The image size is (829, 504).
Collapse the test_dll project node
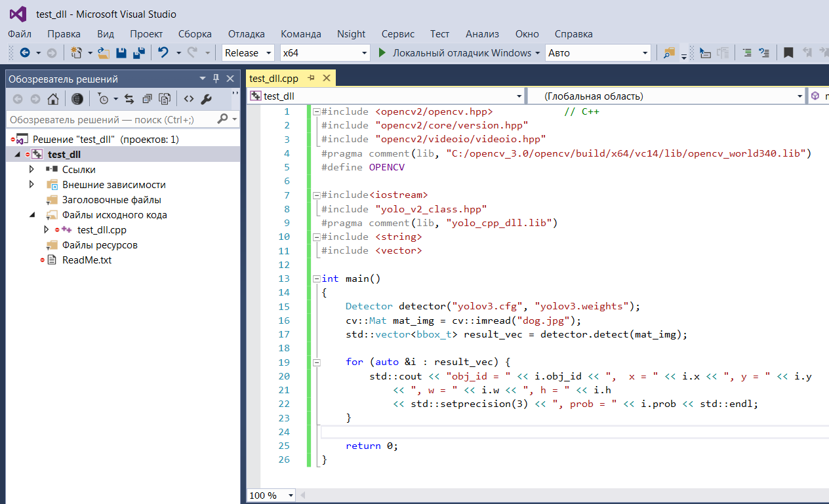18,155
